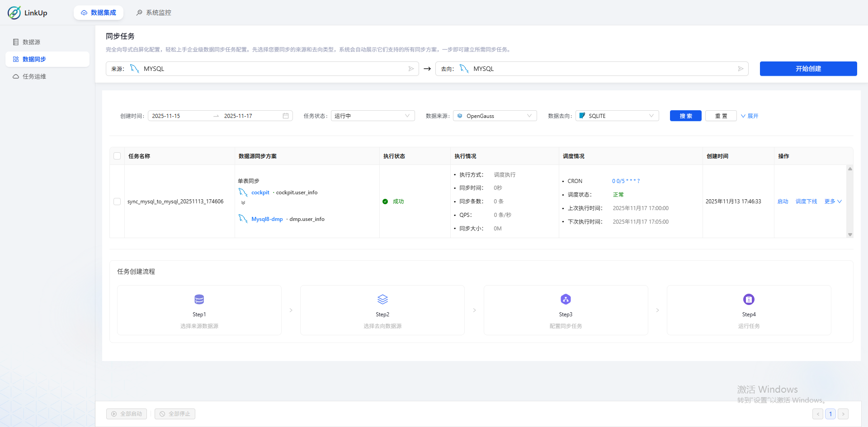This screenshot has height=427, width=868.
Task: Open the 任务状态 dropdown showing 运行中
Action: click(x=373, y=116)
